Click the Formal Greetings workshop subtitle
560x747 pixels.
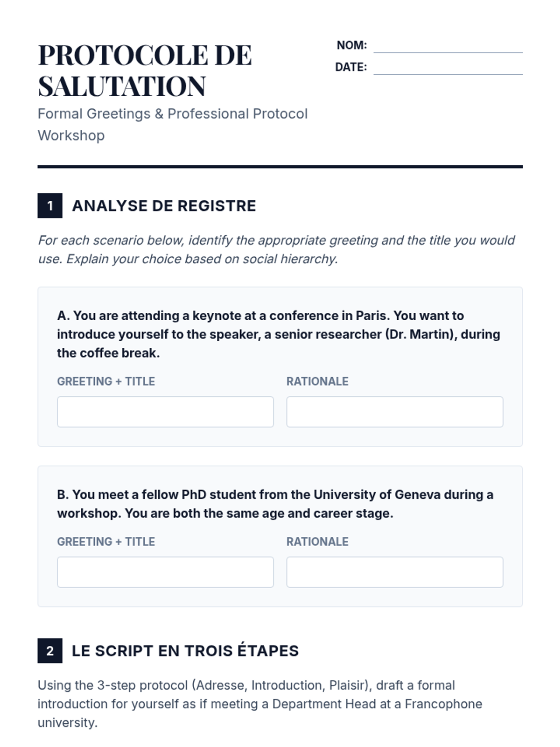pyautogui.click(x=172, y=124)
